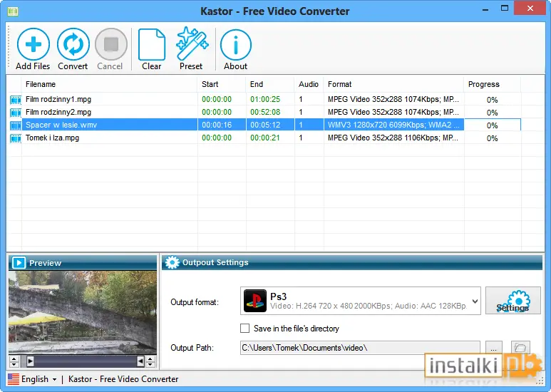Select the Tomek i lza.mpg row
Screen dimensions: 551x392
pos(264,138)
